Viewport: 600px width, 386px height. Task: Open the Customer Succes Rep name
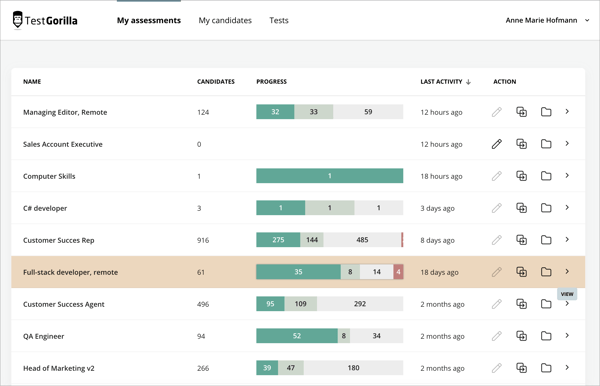59,240
